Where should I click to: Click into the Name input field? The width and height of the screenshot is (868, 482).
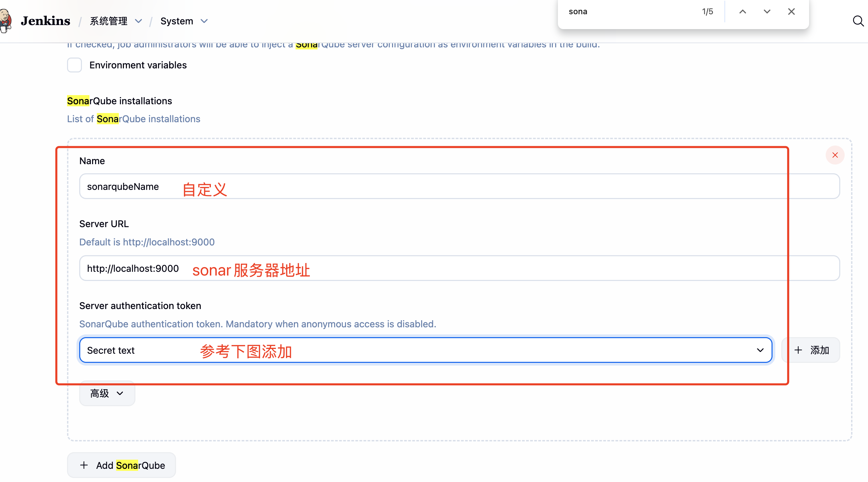point(459,187)
